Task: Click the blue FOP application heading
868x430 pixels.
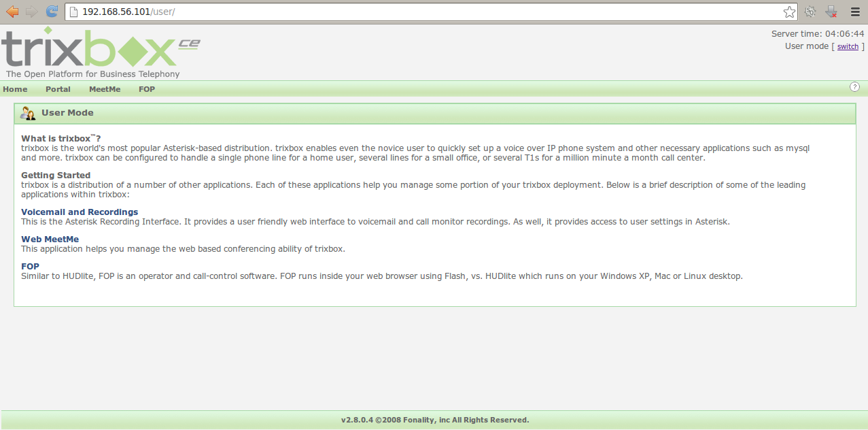Action: pos(30,266)
